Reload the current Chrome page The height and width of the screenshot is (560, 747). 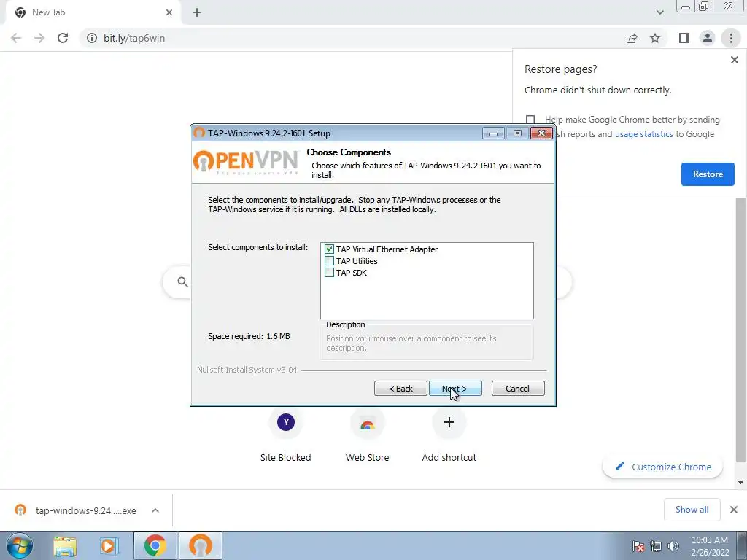point(63,38)
